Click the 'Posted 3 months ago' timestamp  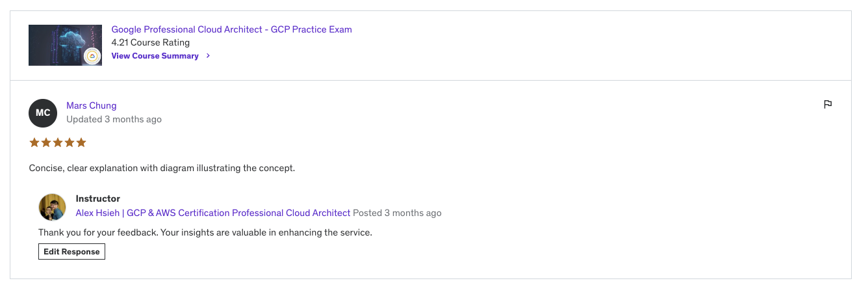point(398,213)
